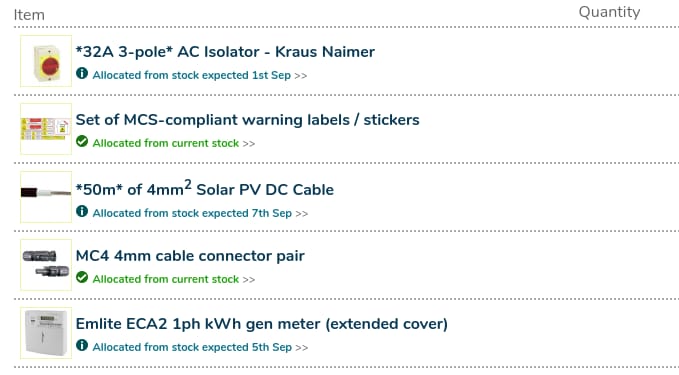Viewport: 679px width, 375px height.
Task: Click the info icon under Solar PV DC Cable
Action: coord(82,211)
